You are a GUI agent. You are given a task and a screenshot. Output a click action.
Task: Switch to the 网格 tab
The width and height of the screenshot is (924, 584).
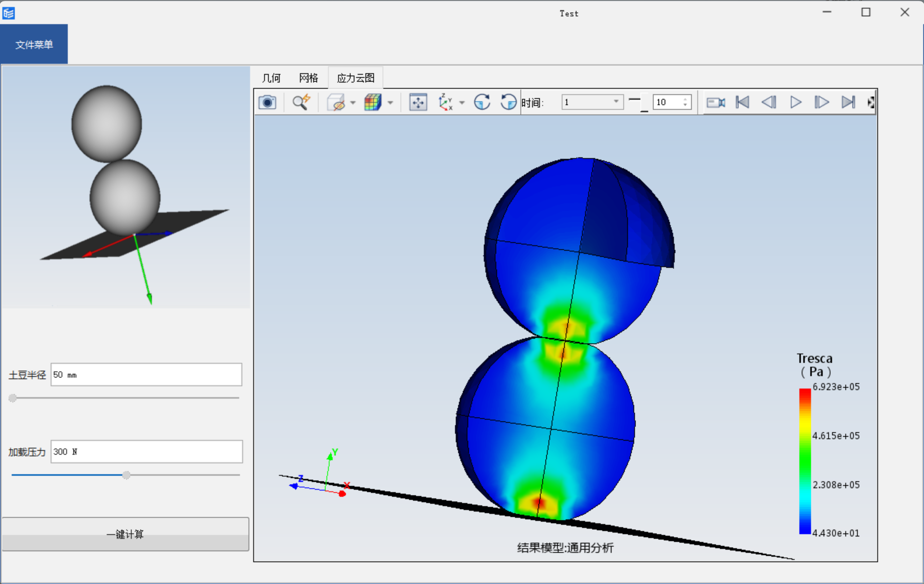coord(309,78)
